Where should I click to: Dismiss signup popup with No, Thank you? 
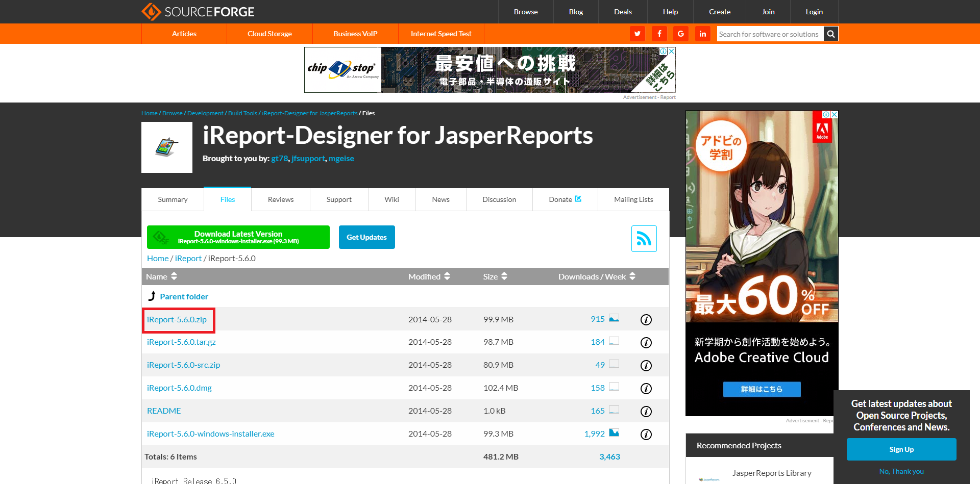pos(901,471)
